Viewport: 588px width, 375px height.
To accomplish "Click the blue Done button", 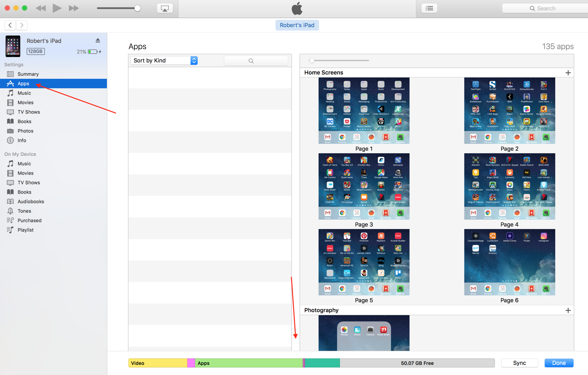I will coord(559,363).
